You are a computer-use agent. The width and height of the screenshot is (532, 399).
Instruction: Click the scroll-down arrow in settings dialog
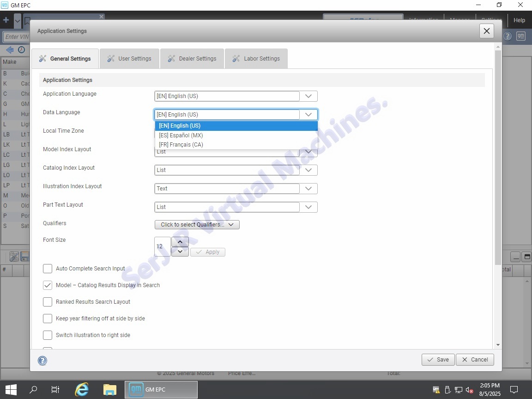[498, 345]
